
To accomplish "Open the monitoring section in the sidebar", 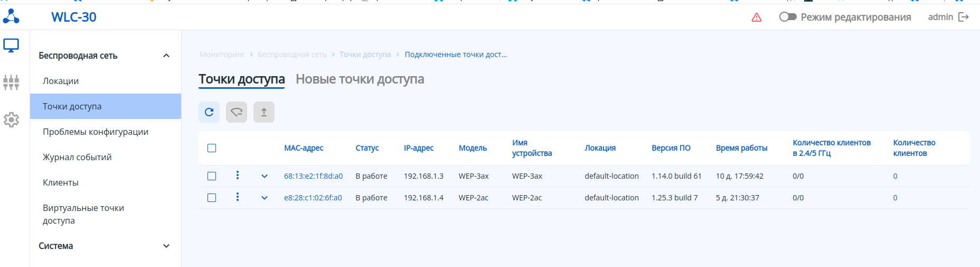I will tap(11, 46).
